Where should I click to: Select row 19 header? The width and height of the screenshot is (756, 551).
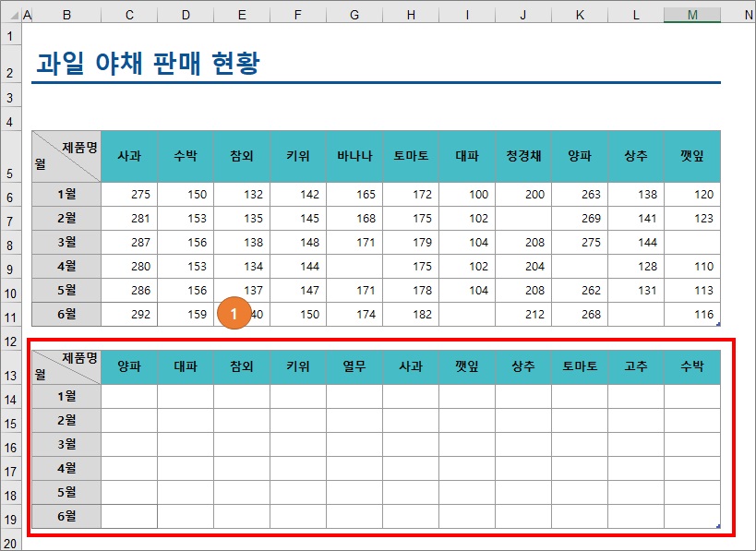point(10,516)
